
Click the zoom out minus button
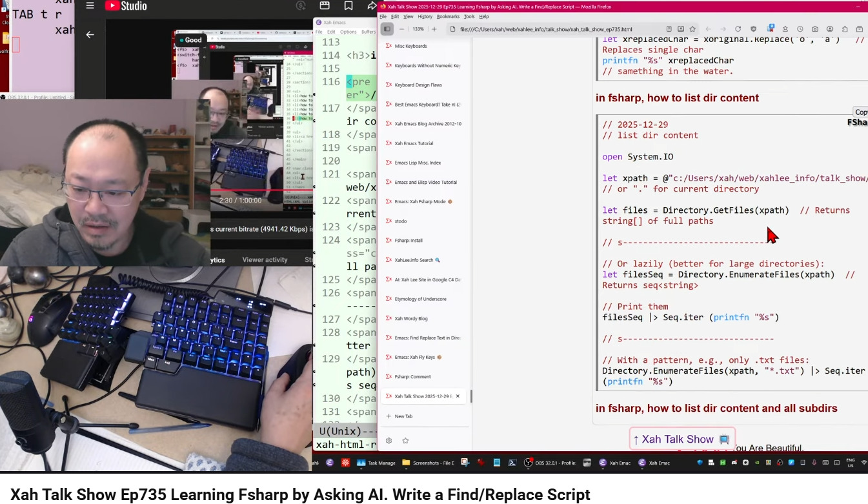(401, 29)
